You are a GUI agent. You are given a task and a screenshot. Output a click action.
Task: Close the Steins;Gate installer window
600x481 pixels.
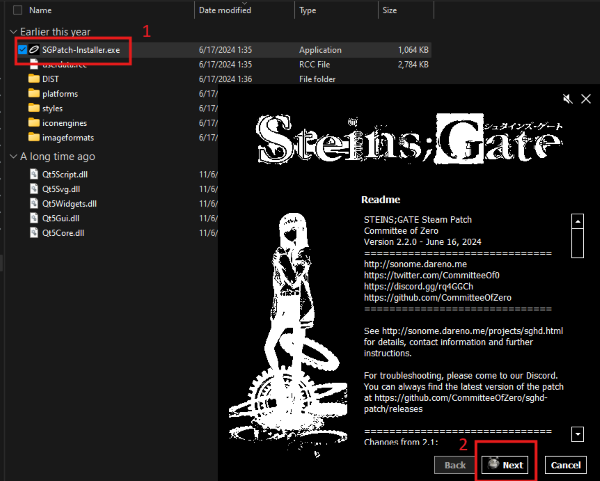(x=586, y=99)
